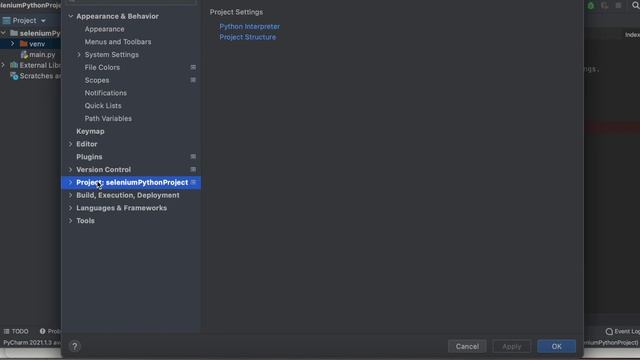Open the Problems tool window tab
640x360 pixels.
pos(50,331)
